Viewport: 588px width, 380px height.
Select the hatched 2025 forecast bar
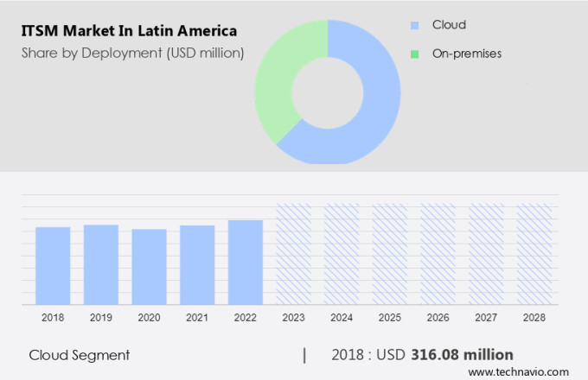390,254
